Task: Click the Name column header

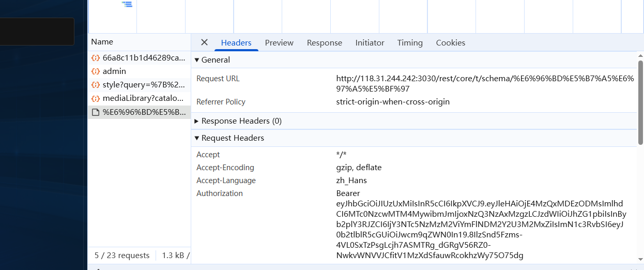Action: (x=102, y=42)
